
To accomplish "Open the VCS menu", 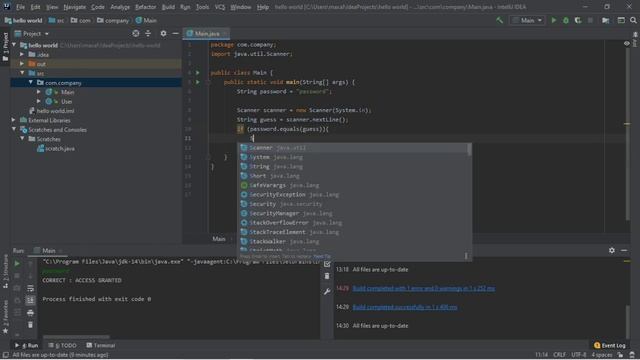I will [x=220, y=7].
